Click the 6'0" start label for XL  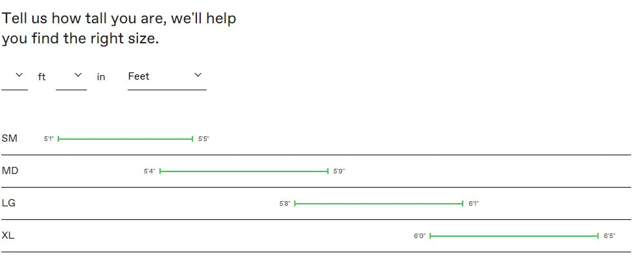(x=419, y=236)
